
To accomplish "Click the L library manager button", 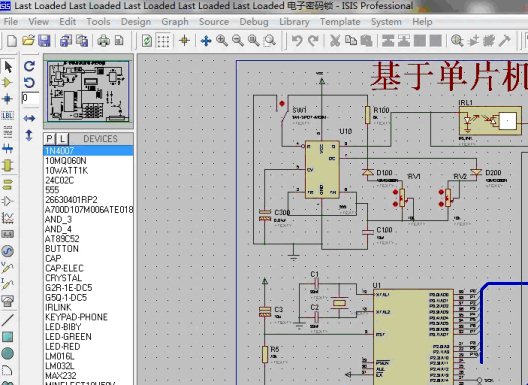I will coord(62,139).
